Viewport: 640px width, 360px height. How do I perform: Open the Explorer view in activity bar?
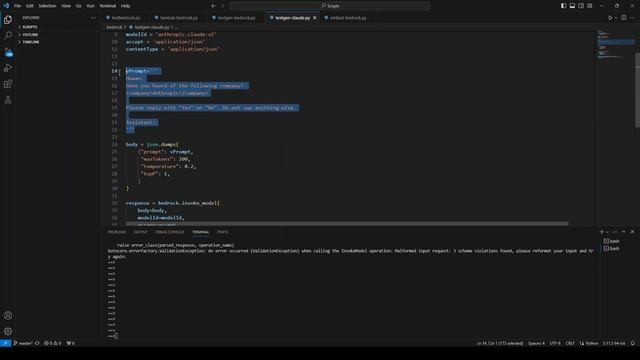(8, 20)
